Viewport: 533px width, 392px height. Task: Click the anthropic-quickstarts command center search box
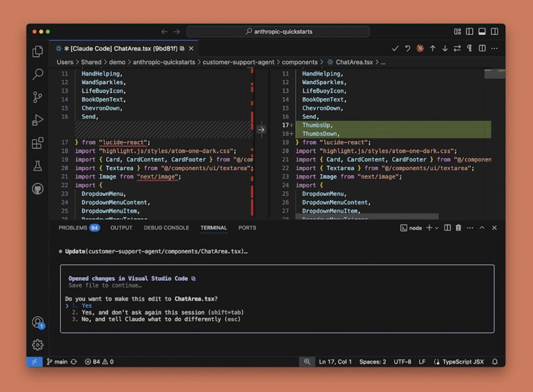(x=278, y=32)
